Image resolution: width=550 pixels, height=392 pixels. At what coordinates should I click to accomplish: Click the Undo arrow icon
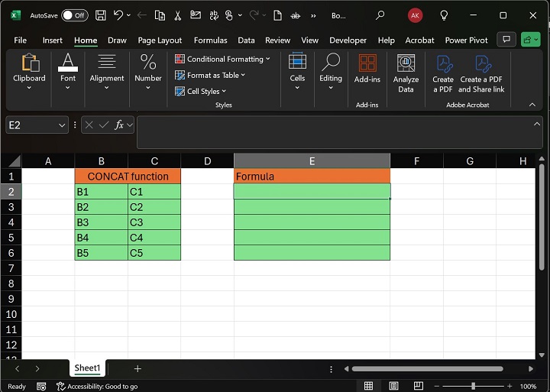click(x=118, y=15)
